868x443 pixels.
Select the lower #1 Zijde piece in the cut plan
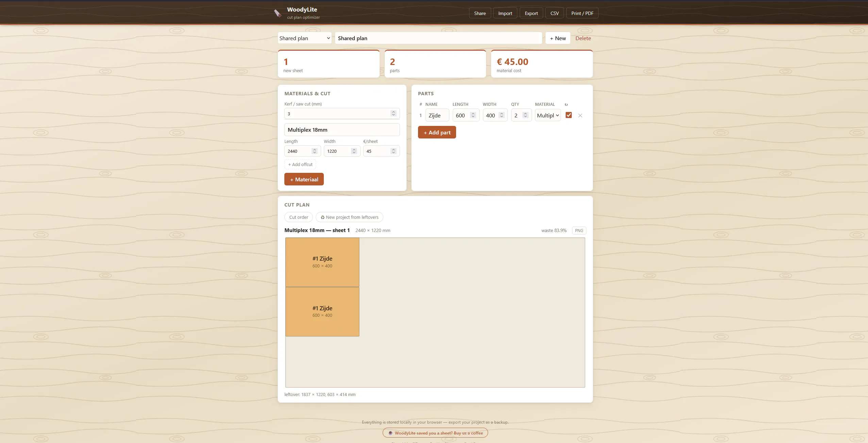pyautogui.click(x=322, y=312)
